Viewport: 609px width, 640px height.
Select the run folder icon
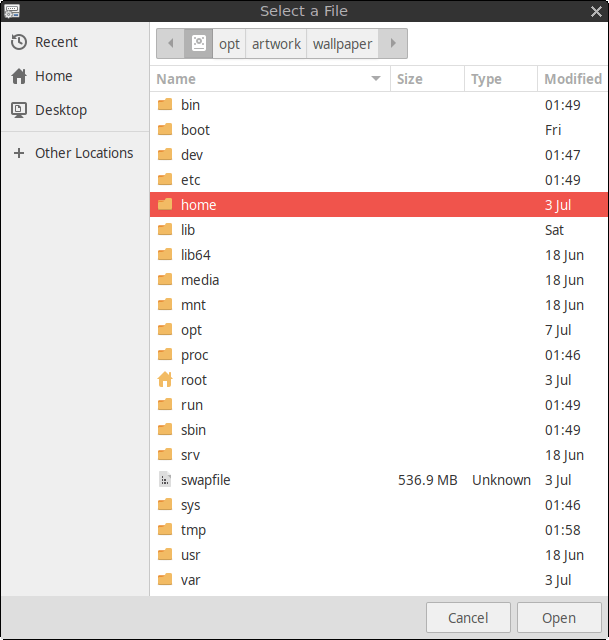(x=165, y=404)
